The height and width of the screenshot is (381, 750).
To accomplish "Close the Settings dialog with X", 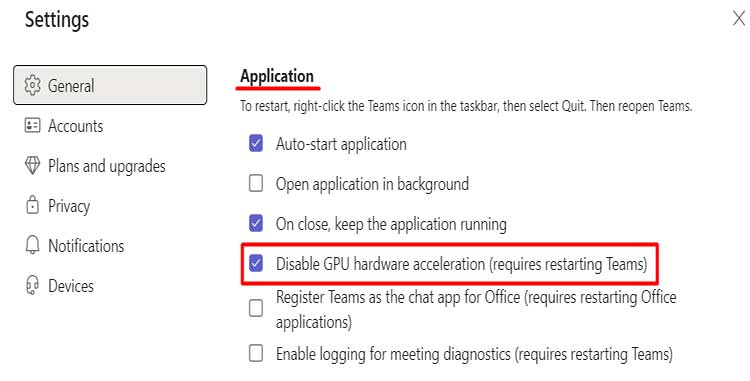I will [x=739, y=19].
